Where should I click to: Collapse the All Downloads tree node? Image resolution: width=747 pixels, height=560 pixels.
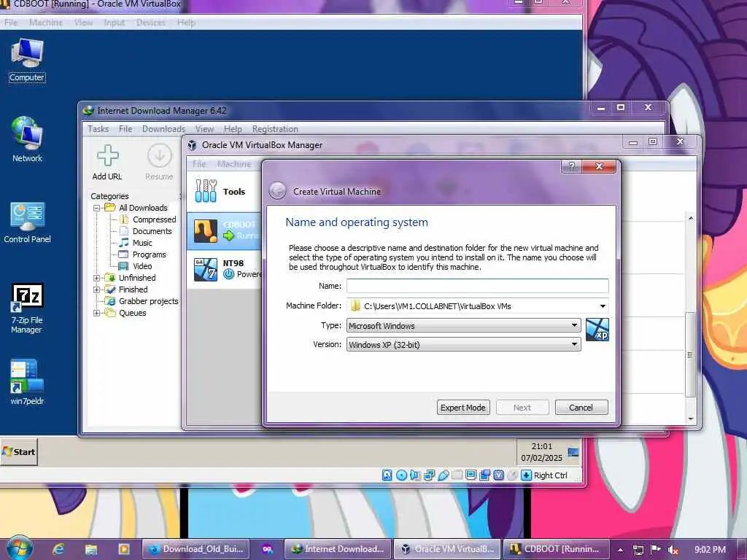point(97,208)
